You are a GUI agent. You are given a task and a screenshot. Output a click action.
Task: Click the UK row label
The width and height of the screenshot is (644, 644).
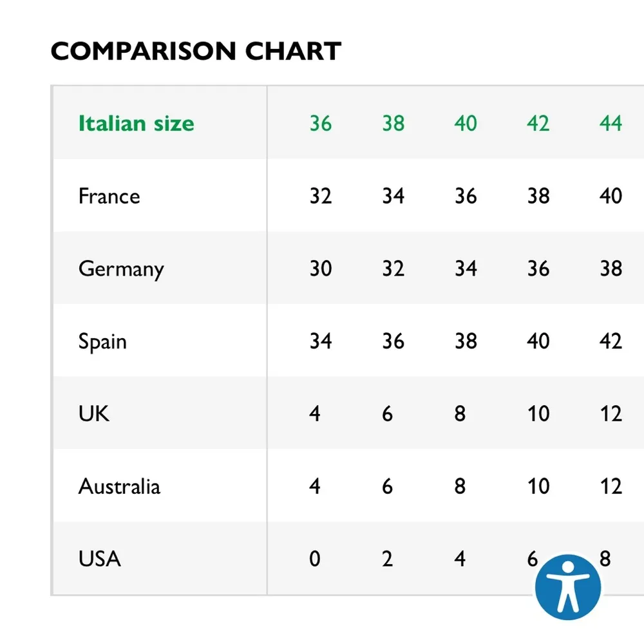coord(94,413)
